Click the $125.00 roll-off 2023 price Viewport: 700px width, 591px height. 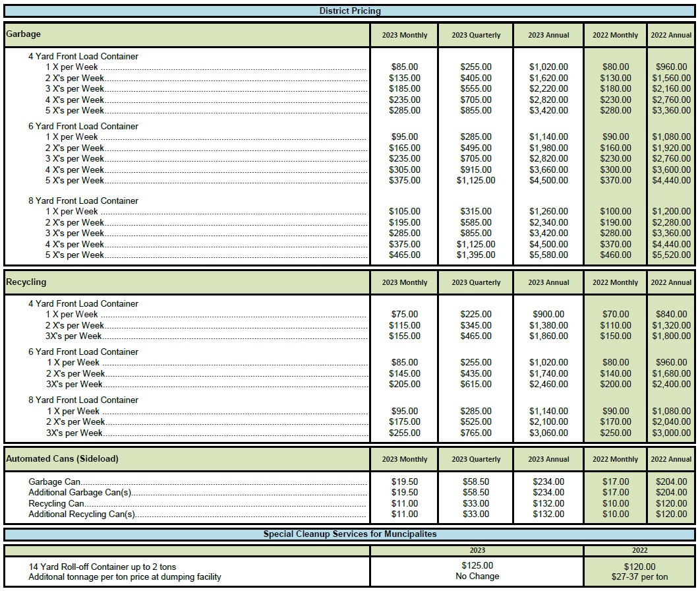pos(477,565)
